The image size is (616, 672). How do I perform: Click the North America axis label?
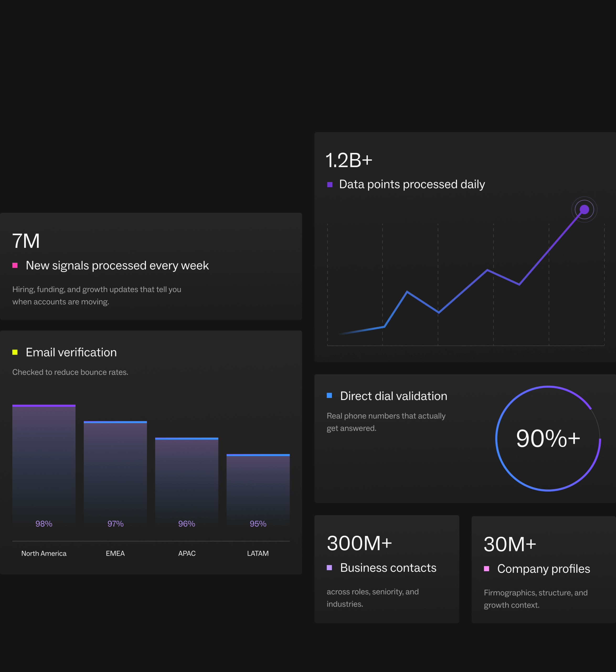[x=44, y=553]
